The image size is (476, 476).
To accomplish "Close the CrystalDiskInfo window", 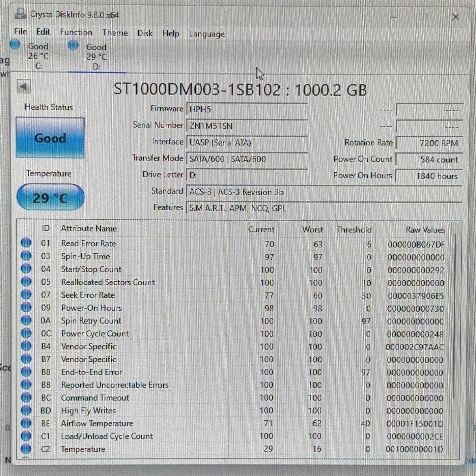I will pyautogui.click(x=456, y=17).
